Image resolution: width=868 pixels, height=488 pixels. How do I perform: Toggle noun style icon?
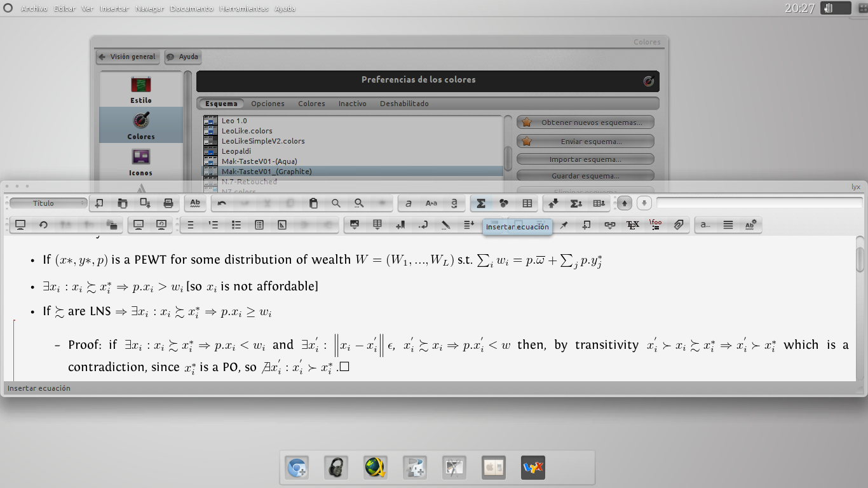431,203
